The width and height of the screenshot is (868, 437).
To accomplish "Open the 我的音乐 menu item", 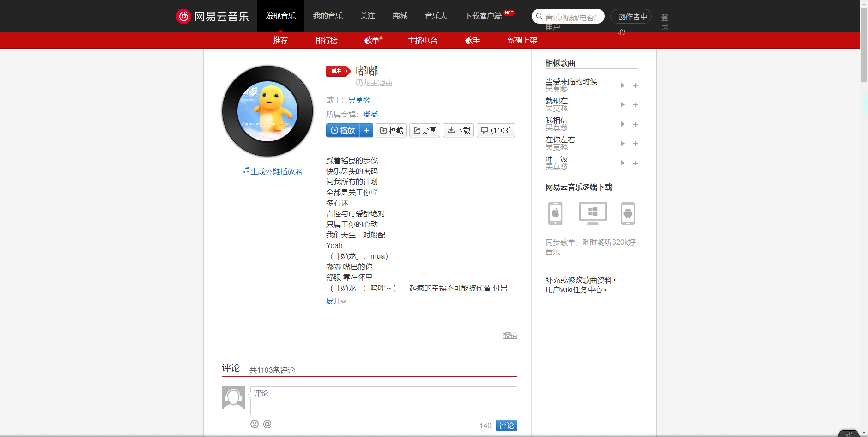I will (x=328, y=16).
